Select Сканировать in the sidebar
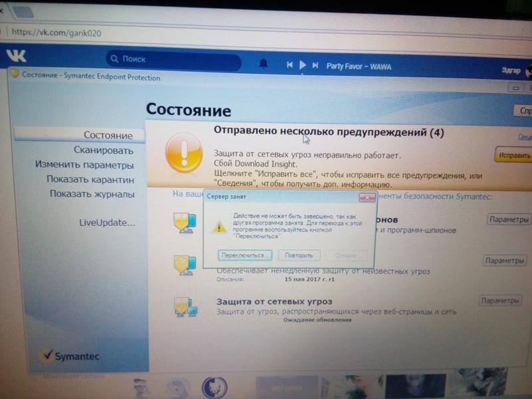This screenshot has height=399, width=532. click(104, 150)
